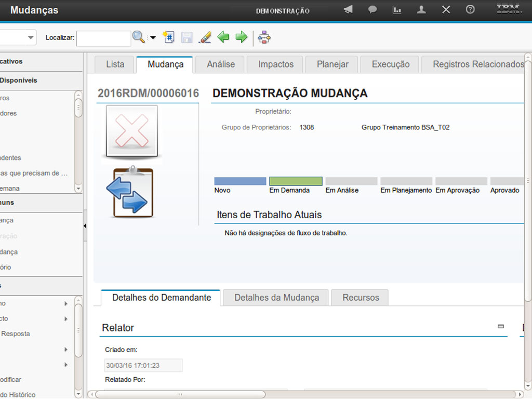Click the green Em Demanda status bar
532x399 pixels.
coord(296,181)
